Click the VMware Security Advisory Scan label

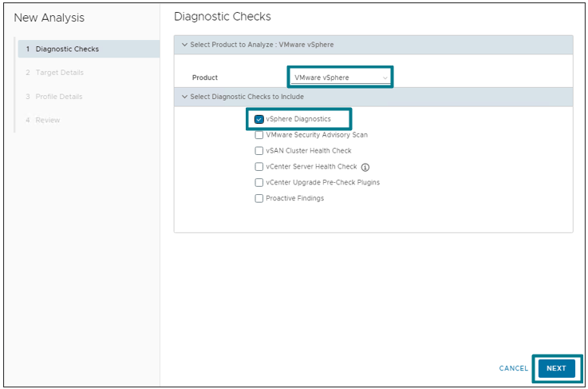[317, 135]
